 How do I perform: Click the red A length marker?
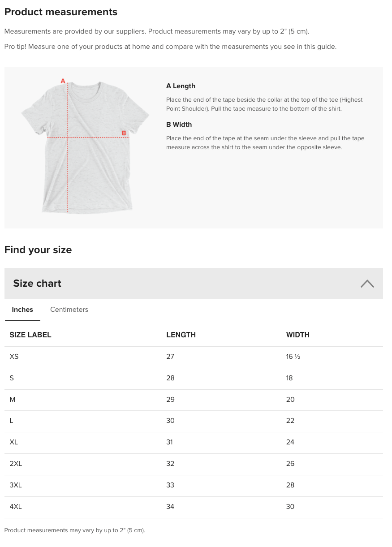pyautogui.click(x=63, y=81)
